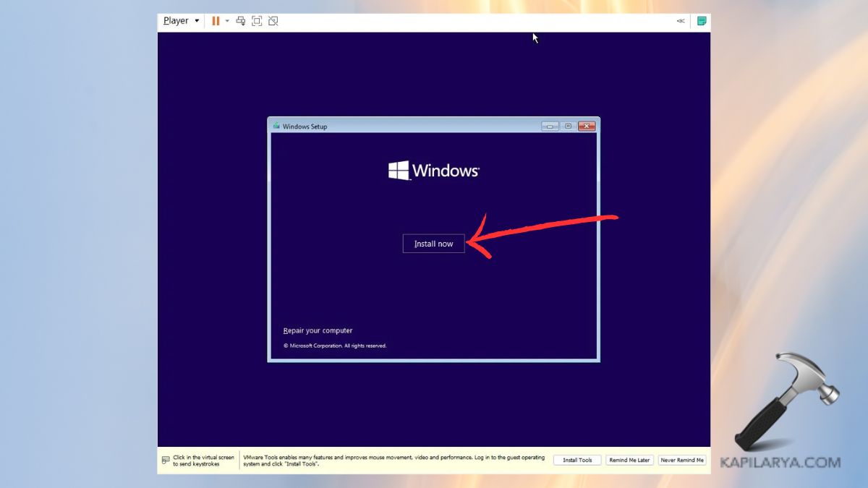
Task: Pause the virtual machine with the orange pause icon
Action: pos(216,21)
